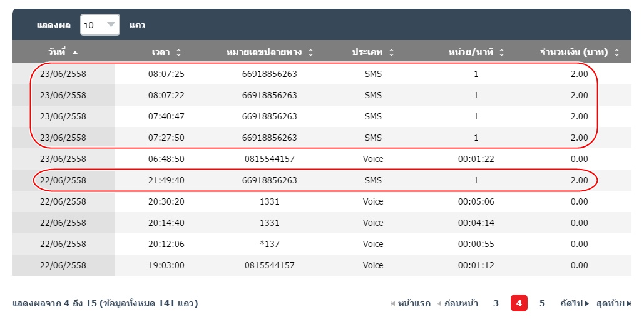Image resolution: width=644 pixels, height=319 pixels.
Task: Select current page 4 button
Action: click(x=519, y=304)
